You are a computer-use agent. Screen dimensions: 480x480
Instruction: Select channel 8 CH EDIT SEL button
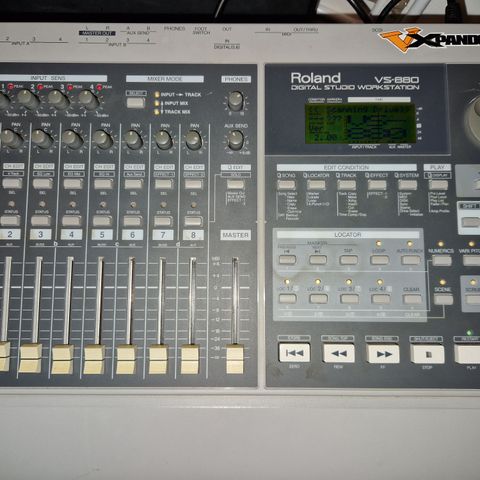pyautogui.click(x=194, y=184)
